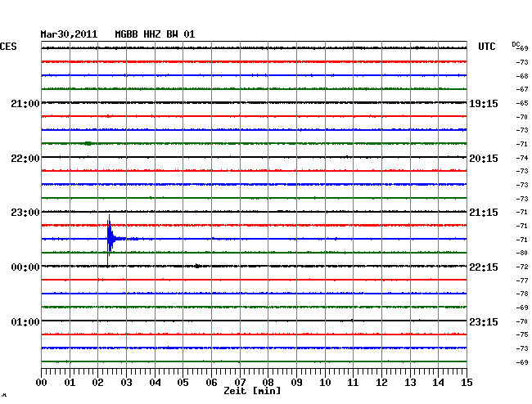
Task: Click the '22:00' local time label
Action: point(25,159)
